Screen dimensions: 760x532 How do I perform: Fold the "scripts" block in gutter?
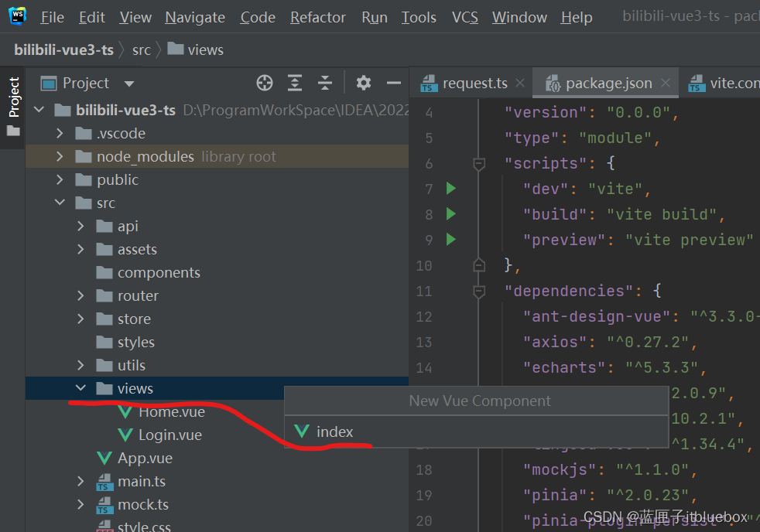click(x=479, y=164)
